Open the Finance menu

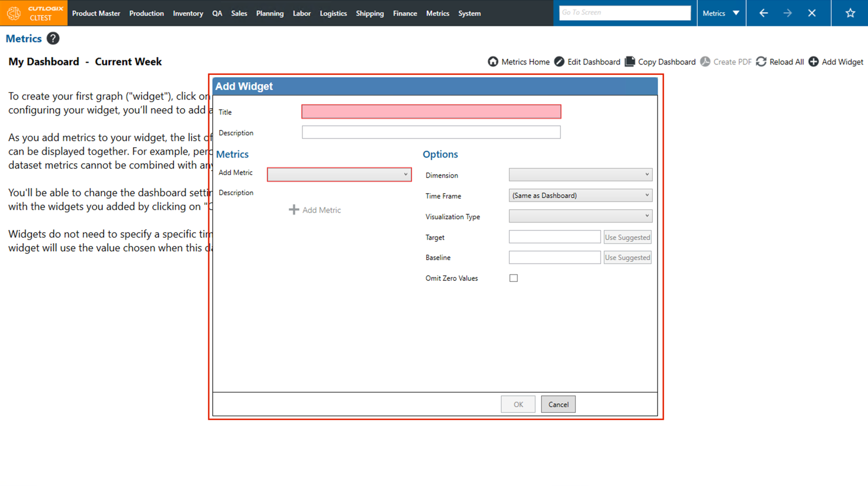coord(405,13)
